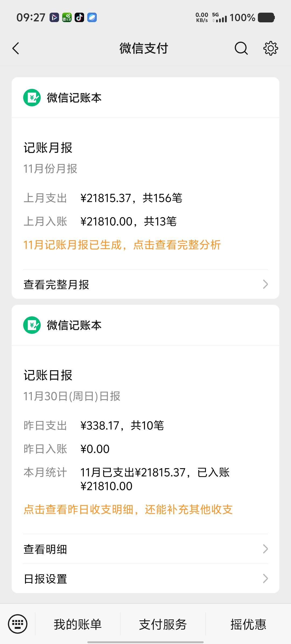Tap the first 微信记账本 green logo
The height and width of the screenshot is (644, 291).
32,98
